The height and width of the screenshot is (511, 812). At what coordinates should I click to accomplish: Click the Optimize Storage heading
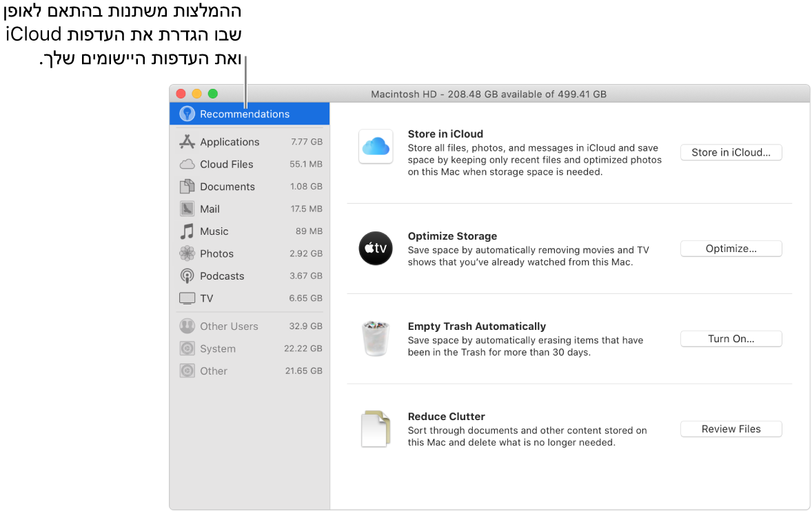click(x=452, y=236)
